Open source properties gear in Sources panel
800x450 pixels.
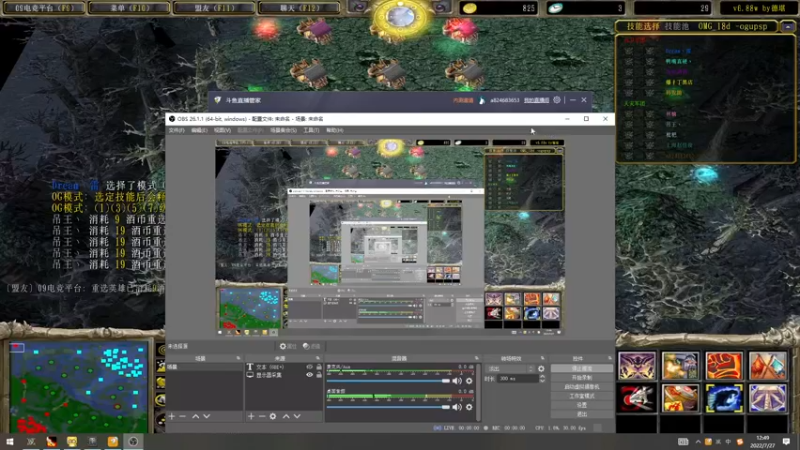(x=273, y=416)
